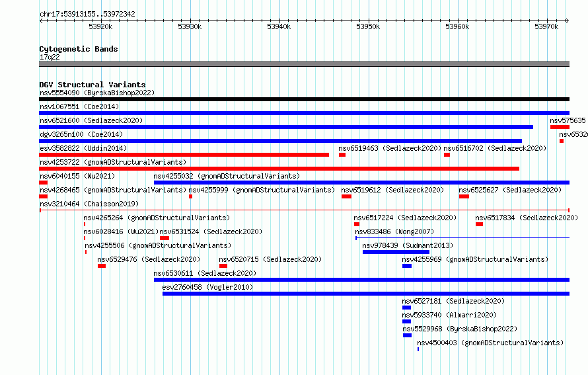588x375 pixels.
Task: Click the 53950k ruler tick label
Action: coord(368,26)
